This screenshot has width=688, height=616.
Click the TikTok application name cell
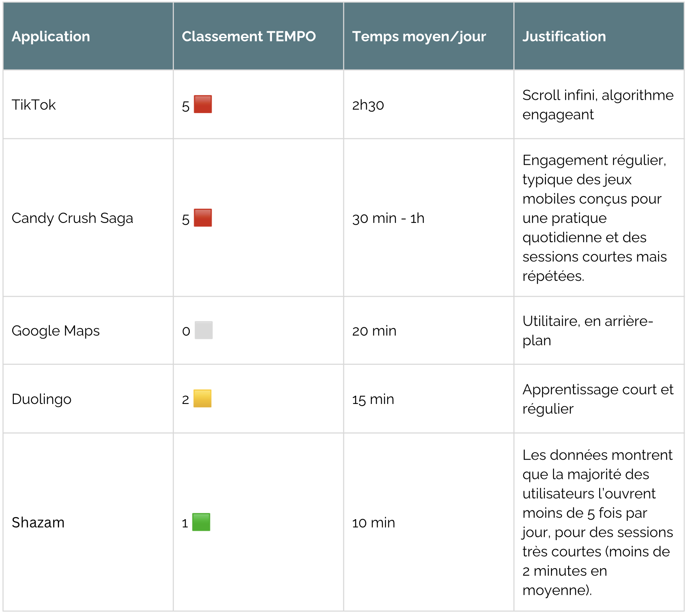tap(34, 105)
